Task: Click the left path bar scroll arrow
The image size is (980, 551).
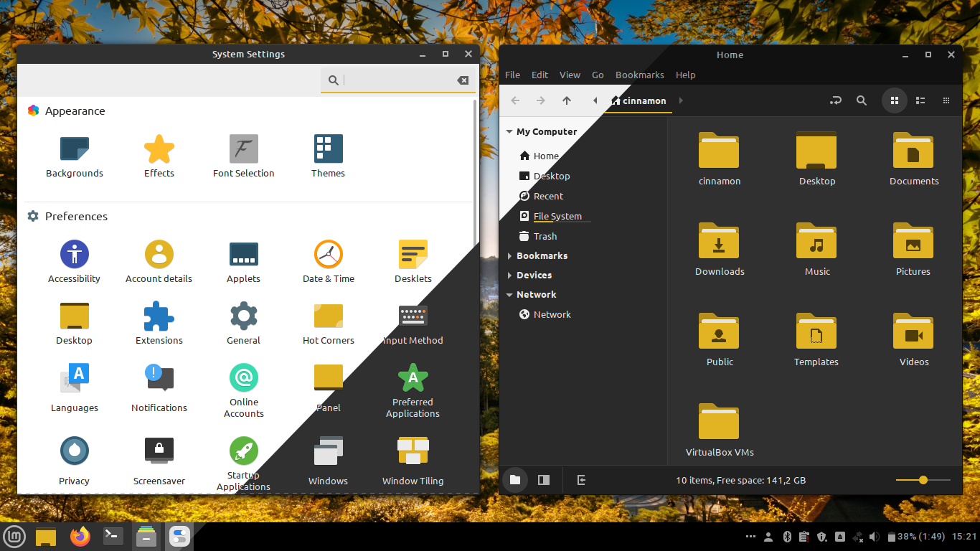Action: coord(595,101)
